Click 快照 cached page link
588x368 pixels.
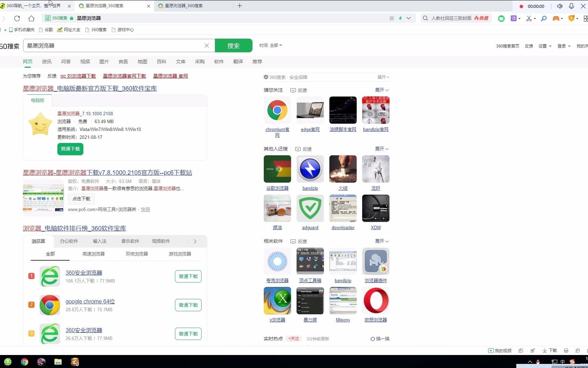coord(146,209)
